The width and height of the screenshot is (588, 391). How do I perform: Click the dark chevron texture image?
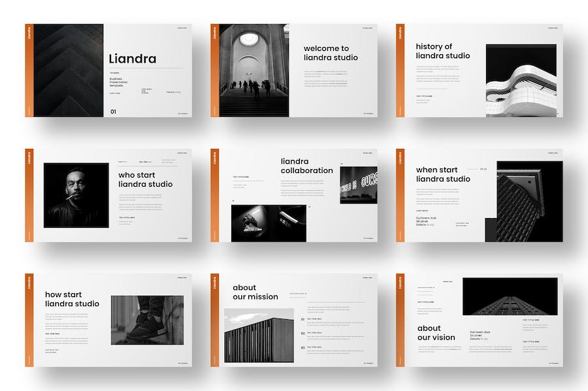click(x=69, y=70)
